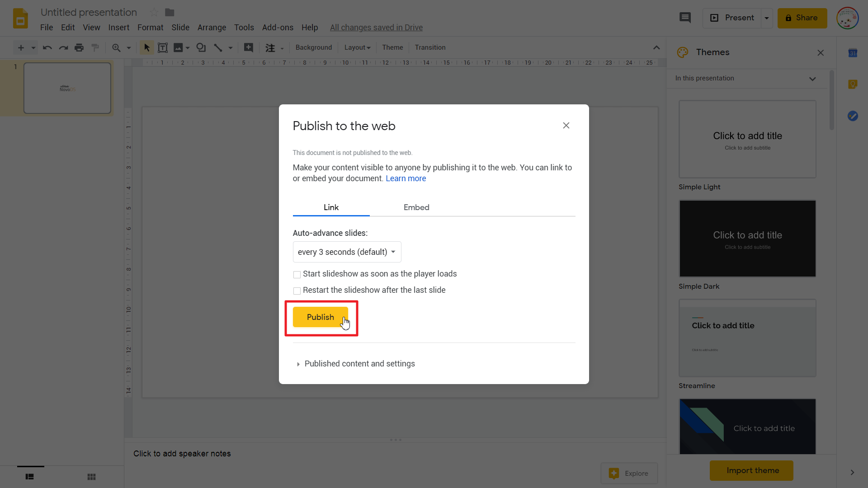Click the Present button

[732, 18]
